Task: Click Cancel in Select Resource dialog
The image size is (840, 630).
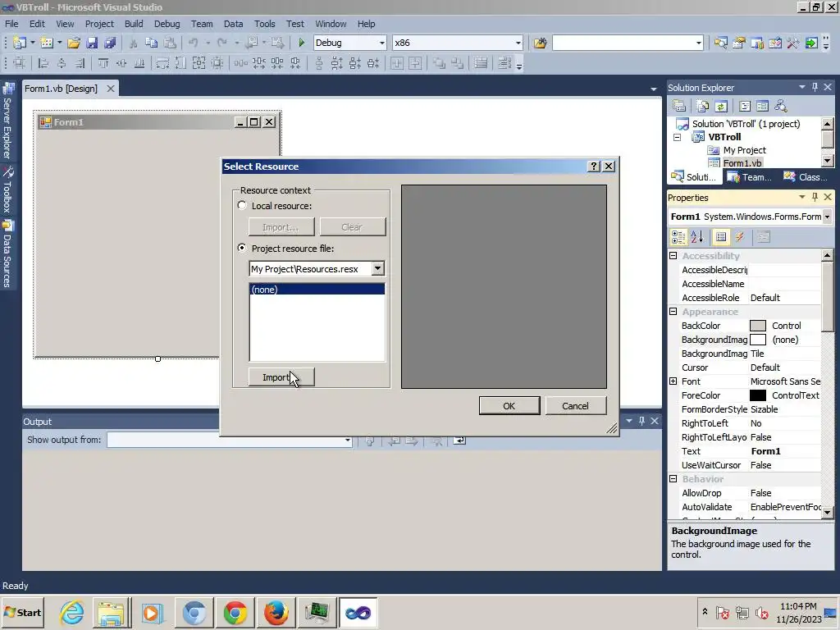Action: tap(575, 405)
